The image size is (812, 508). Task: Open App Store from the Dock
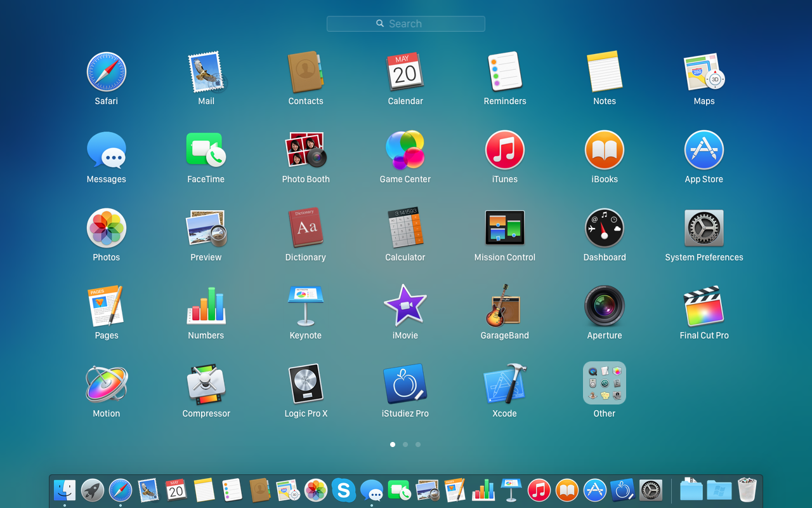click(x=595, y=490)
